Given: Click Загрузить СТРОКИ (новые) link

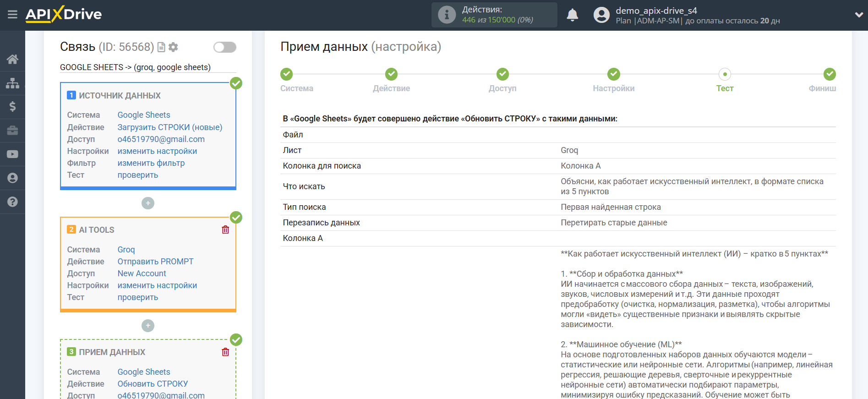Looking at the screenshot, I should 170,127.
